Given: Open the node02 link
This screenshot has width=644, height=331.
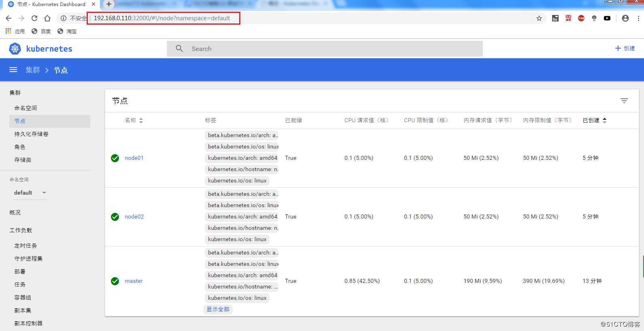Looking at the screenshot, I should coord(134,216).
